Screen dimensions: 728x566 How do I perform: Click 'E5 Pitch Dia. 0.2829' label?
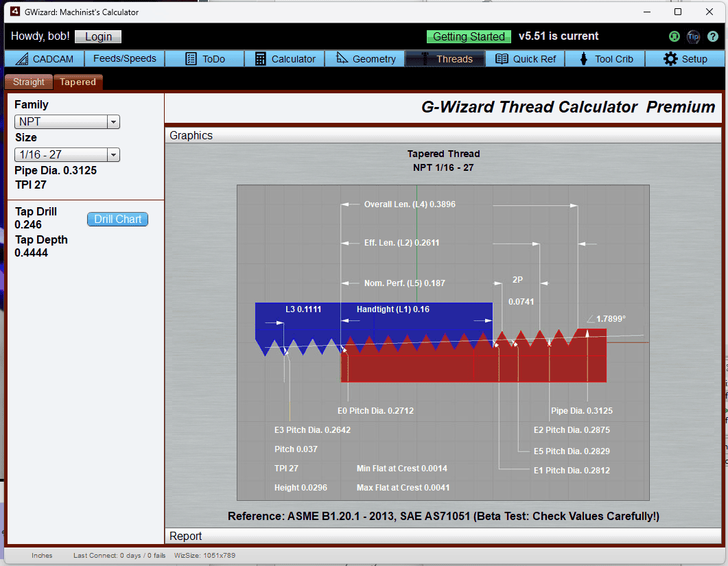point(572,451)
